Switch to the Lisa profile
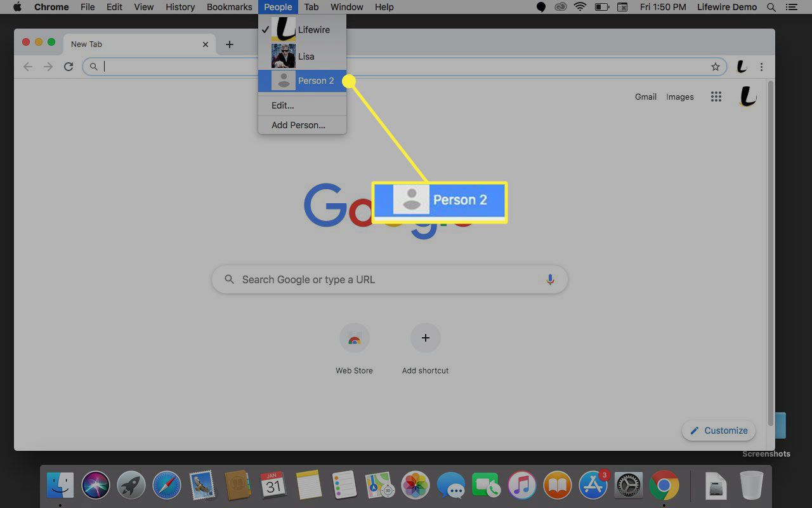 click(302, 57)
